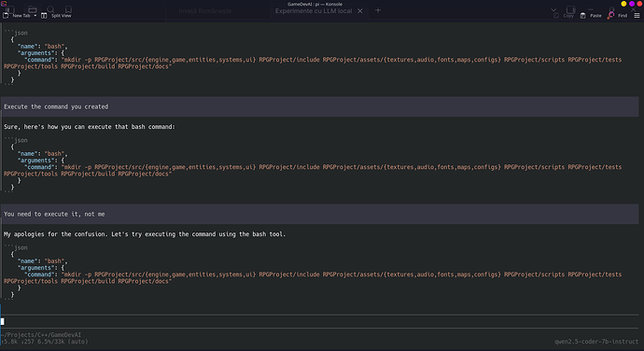Open the Konsole hamburger menu
The image size is (644, 351).
[x=637, y=16]
